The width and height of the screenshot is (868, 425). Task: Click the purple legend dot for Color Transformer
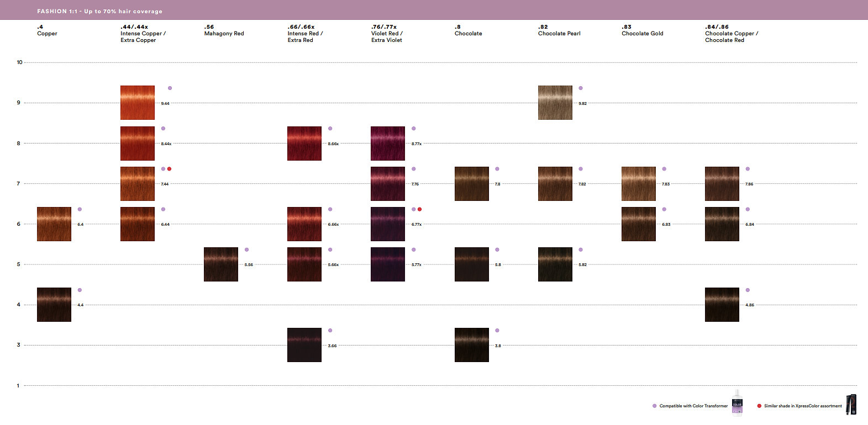click(655, 406)
